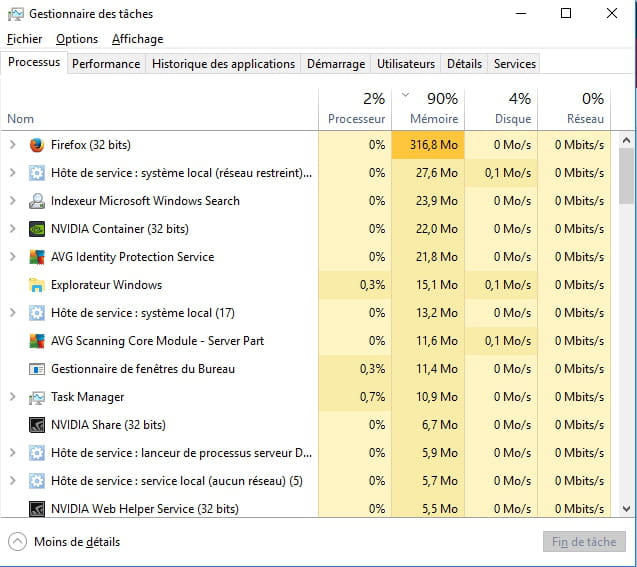Viewport: 637px width, 567px height.
Task: Open the Détails tab
Action: tap(464, 64)
